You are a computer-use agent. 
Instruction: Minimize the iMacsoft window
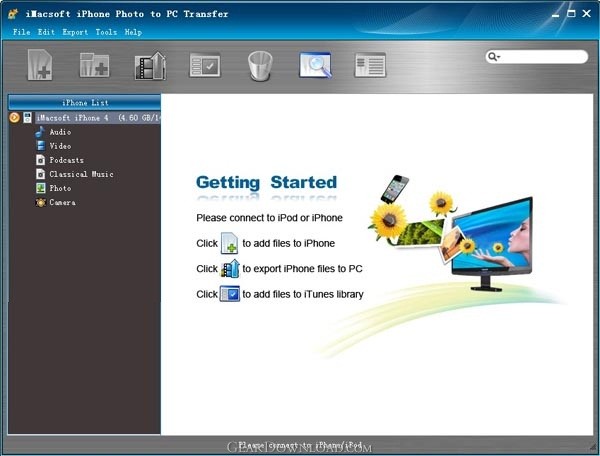(556, 14)
